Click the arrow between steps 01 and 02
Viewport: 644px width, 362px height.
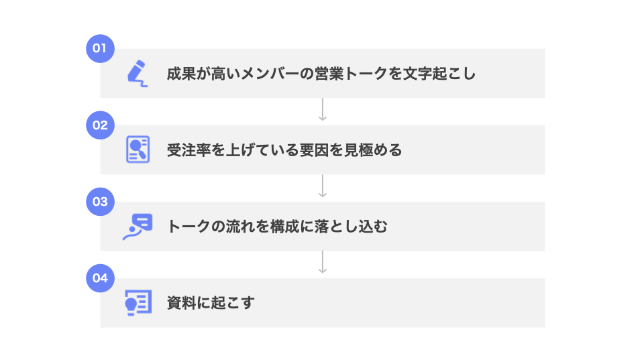(323, 110)
